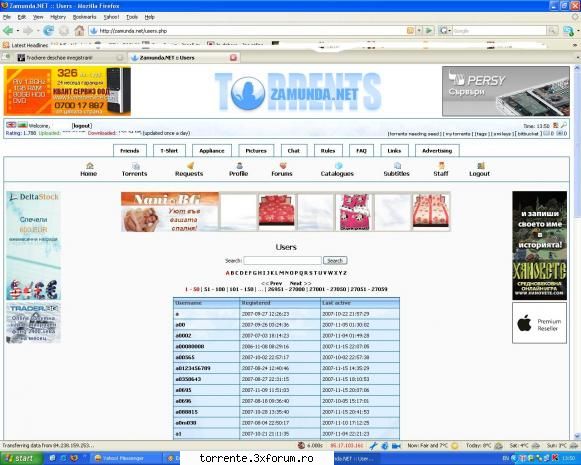Open Yahoo Messenger from the taskbar
This screenshot has width=581, height=465.
tap(126, 458)
